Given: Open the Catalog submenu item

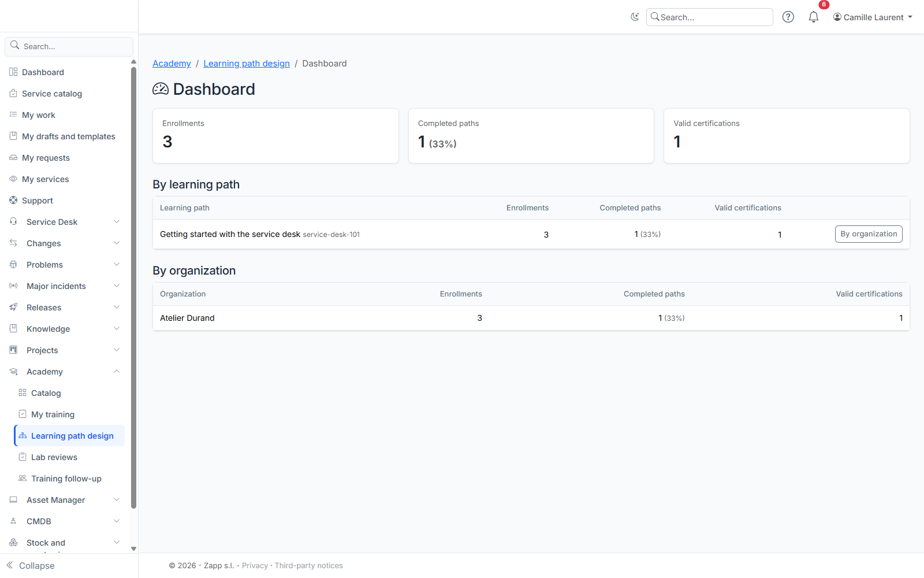Looking at the screenshot, I should 69,393.
